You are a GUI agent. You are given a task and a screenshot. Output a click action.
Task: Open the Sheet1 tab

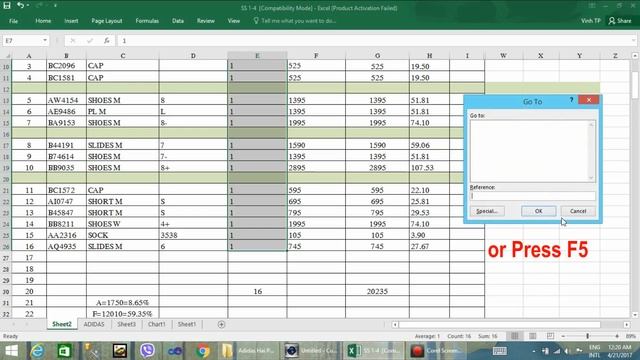187,324
